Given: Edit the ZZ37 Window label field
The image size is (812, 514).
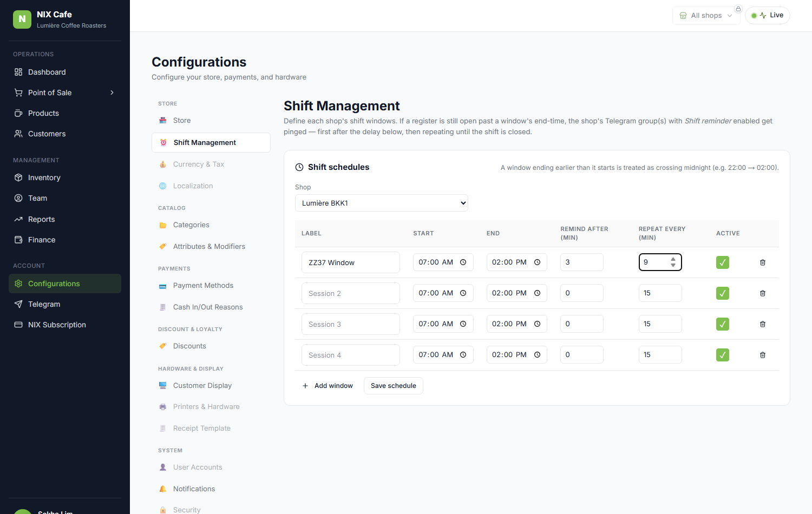Looking at the screenshot, I should 351,262.
